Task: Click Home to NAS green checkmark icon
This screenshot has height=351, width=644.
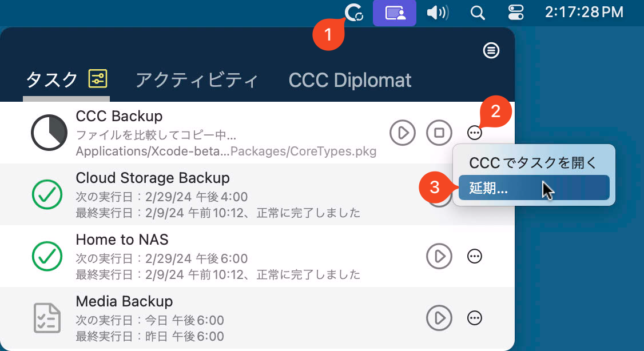Action: point(47,256)
